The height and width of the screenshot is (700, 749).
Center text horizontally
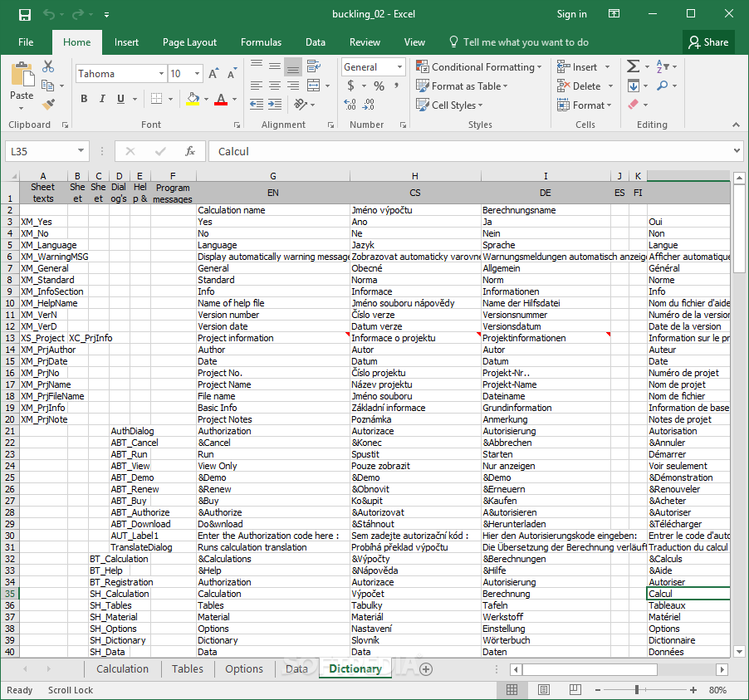pos(275,86)
